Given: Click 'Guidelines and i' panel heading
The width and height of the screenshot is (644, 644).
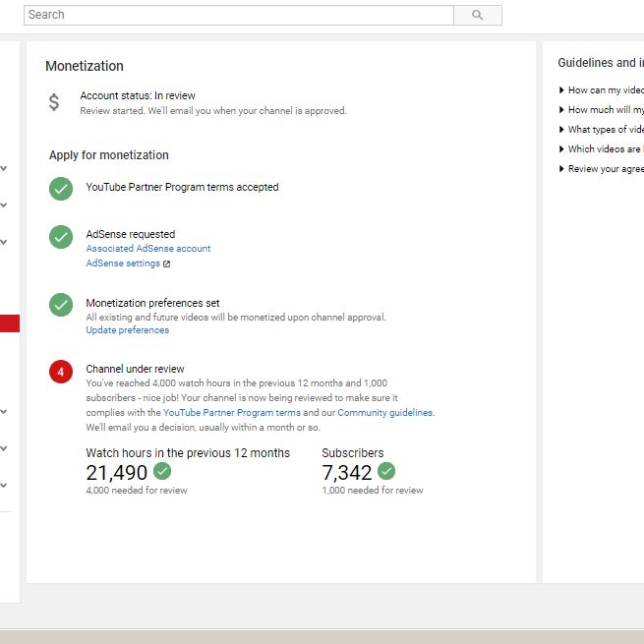Looking at the screenshot, I should (x=601, y=63).
